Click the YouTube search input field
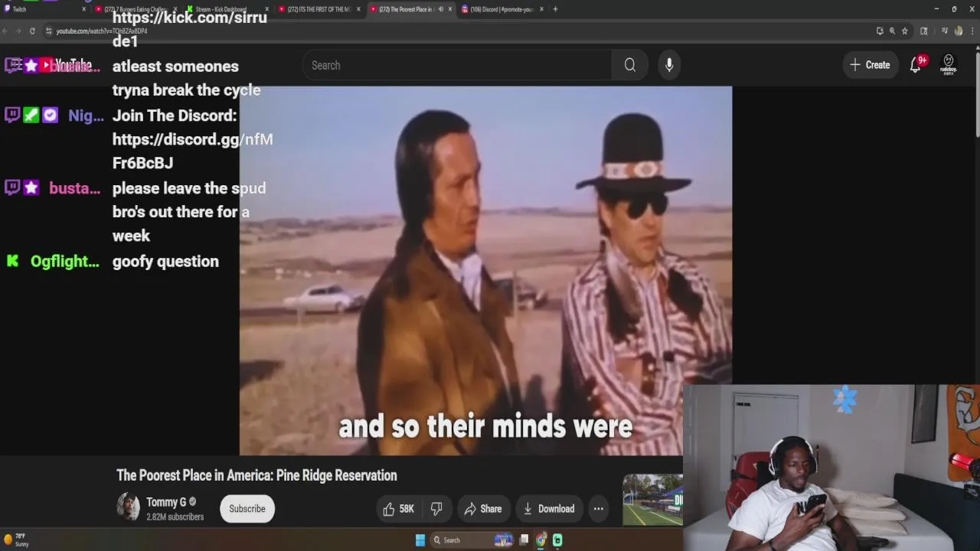Screen dimensions: 980x551 click(457, 65)
